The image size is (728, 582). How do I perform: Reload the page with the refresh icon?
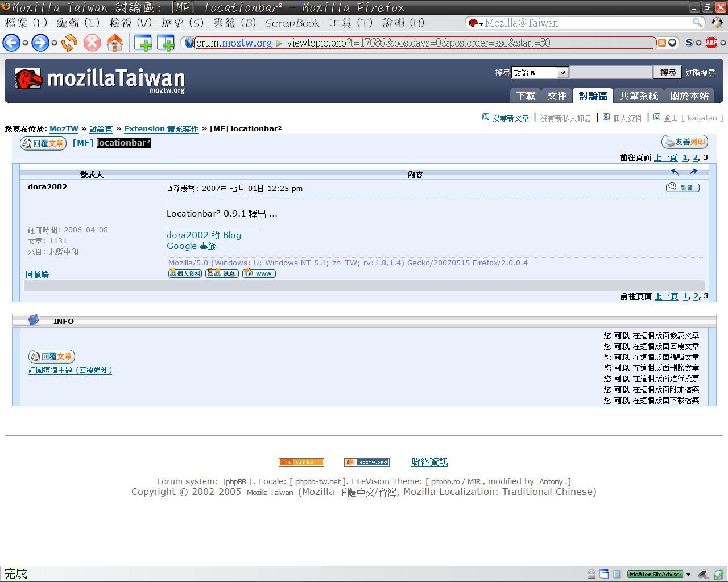69,43
